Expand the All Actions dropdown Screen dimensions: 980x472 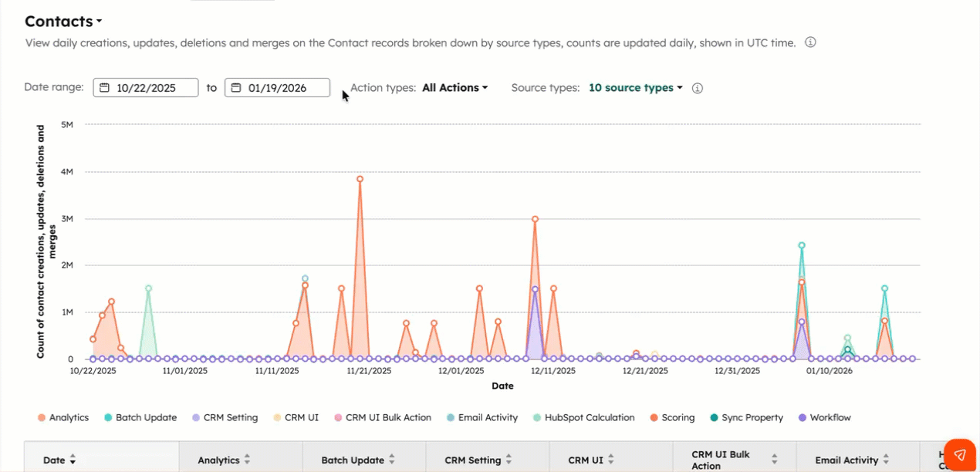[x=455, y=88]
